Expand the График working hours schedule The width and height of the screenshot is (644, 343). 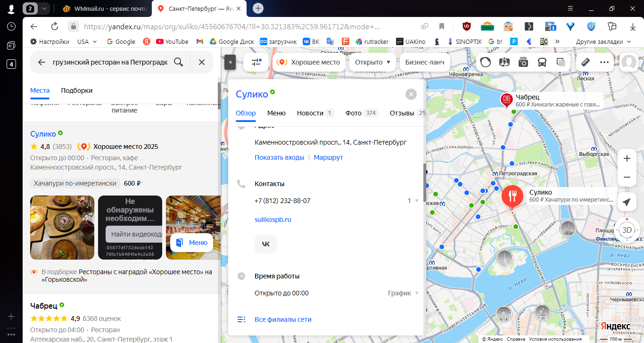click(x=403, y=293)
